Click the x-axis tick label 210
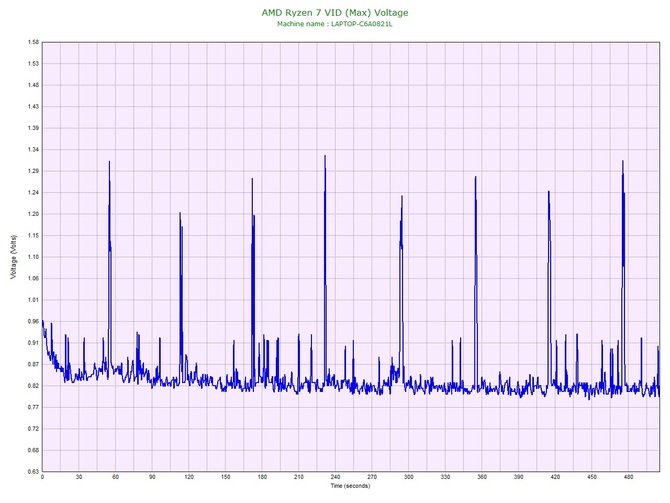 click(299, 477)
